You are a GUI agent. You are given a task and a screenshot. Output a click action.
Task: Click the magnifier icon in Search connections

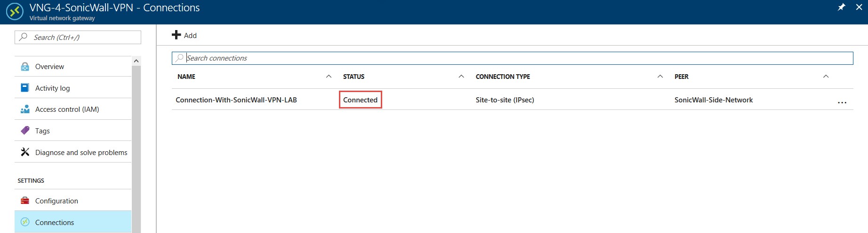point(179,58)
